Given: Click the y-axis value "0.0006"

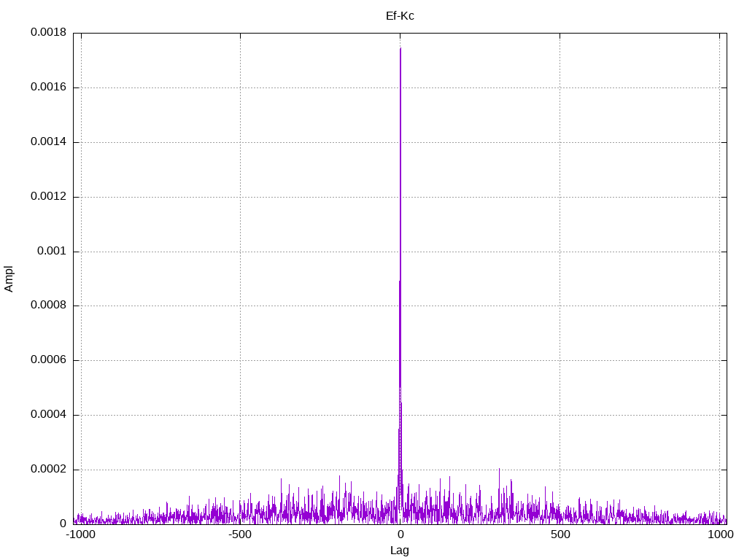Looking at the screenshot, I should (x=49, y=360).
